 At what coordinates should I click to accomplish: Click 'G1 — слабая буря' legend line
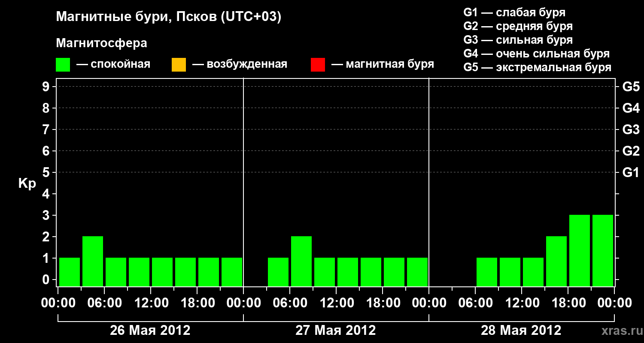(514, 12)
